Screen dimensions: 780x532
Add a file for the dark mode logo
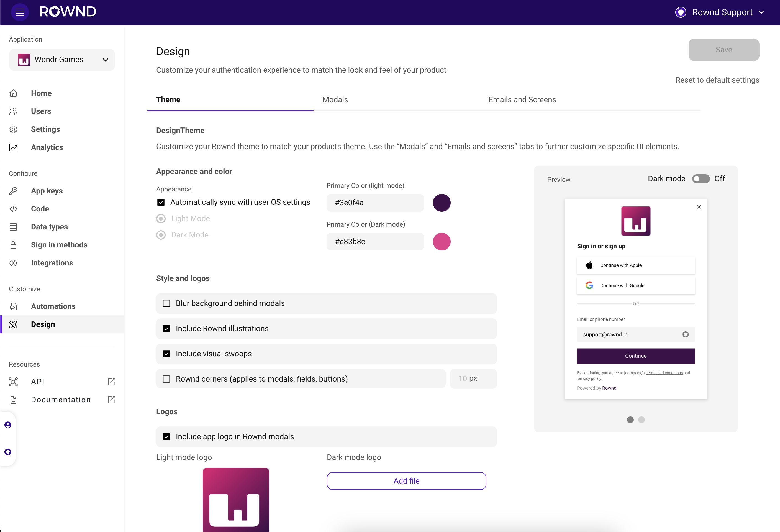[406, 481]
